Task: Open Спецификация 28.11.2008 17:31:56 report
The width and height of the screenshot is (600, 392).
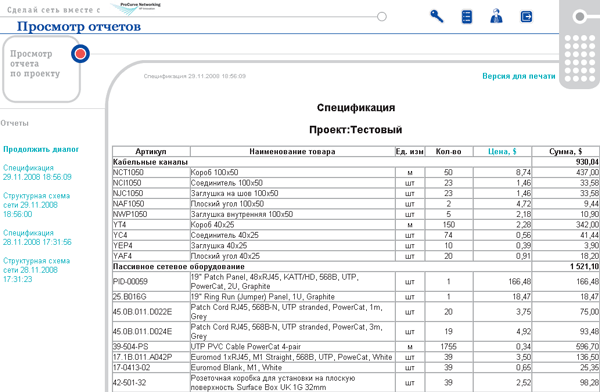Action: pos(37,237)
